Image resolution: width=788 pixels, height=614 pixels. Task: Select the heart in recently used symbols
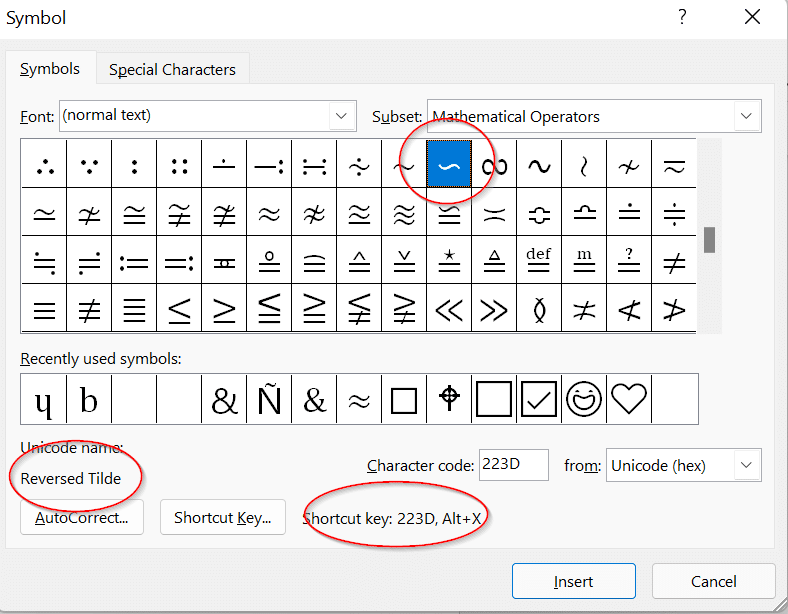click(629, 400)
